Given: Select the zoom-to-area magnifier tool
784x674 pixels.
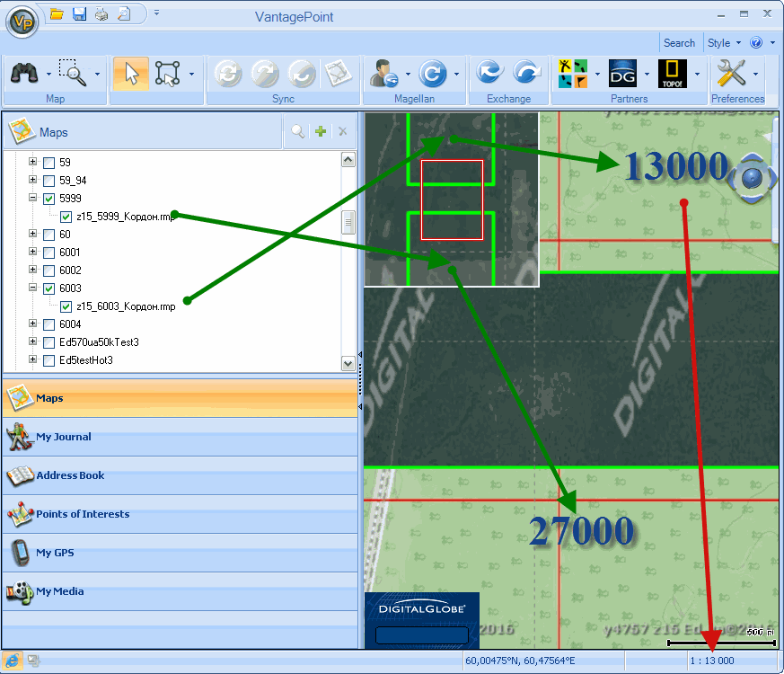Looking at the screenshot, I should point(72,73).
